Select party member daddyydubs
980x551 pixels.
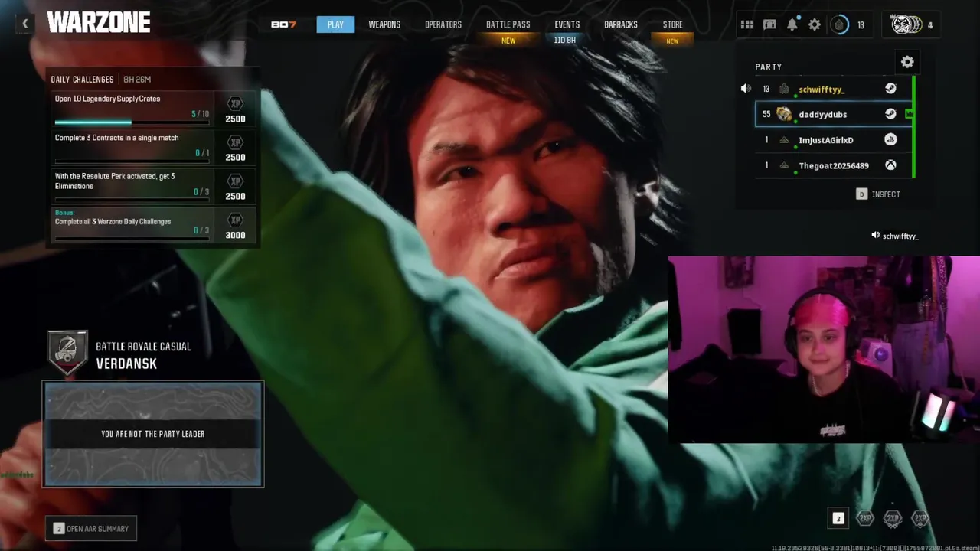(833, 114)
